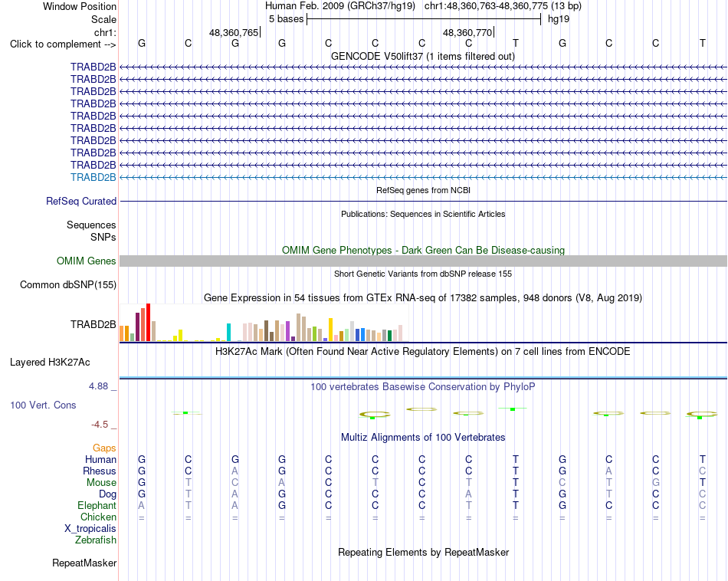This screenshot has width=728, height=581.
Task: Open 'Multiz Alignments of 100 Vertebrates' title
Action: (423, 437)
